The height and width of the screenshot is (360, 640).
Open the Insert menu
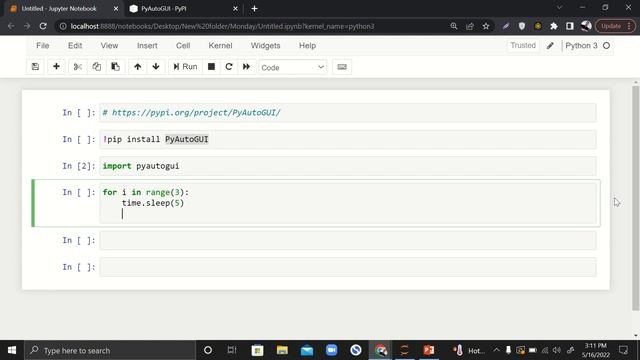[x=147, y=46]
